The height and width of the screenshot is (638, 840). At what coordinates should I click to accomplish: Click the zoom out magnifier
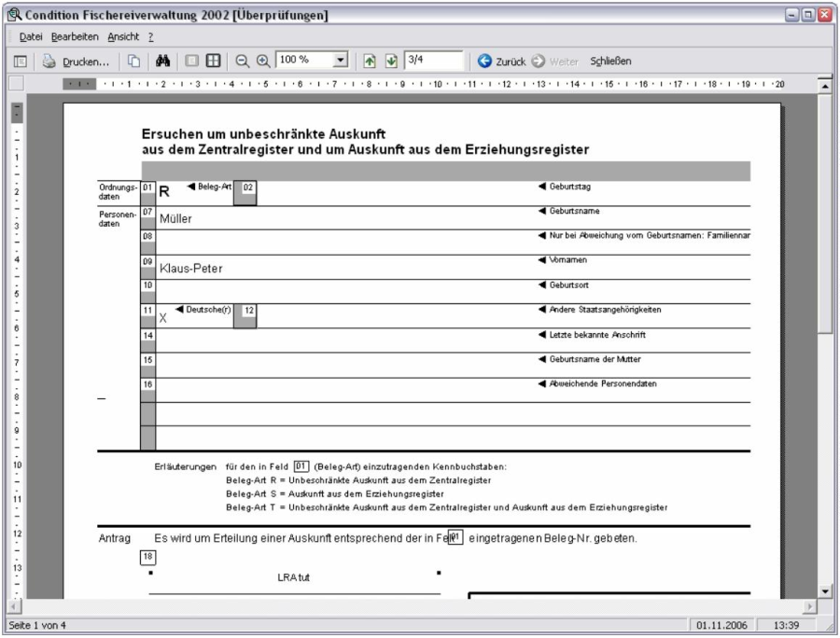(x=243, y=62)
